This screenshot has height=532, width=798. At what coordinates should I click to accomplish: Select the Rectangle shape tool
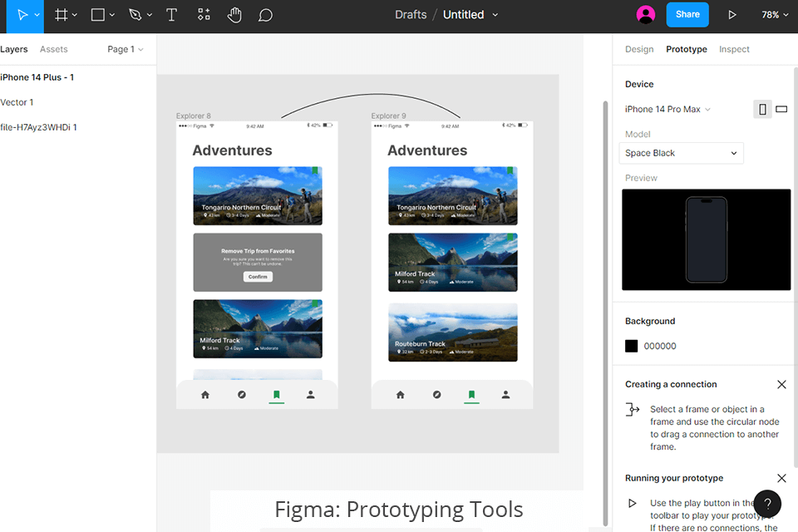pyautogui.click(x=98, y=15)
